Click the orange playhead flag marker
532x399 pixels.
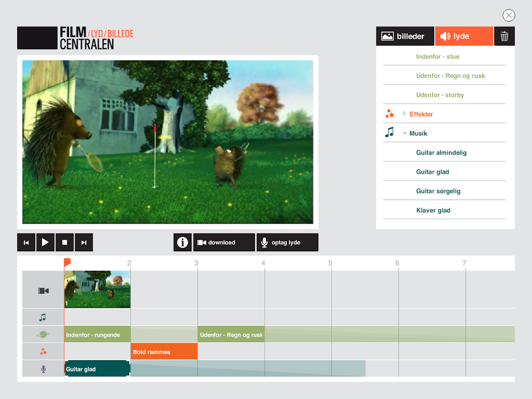click(67, 262)
